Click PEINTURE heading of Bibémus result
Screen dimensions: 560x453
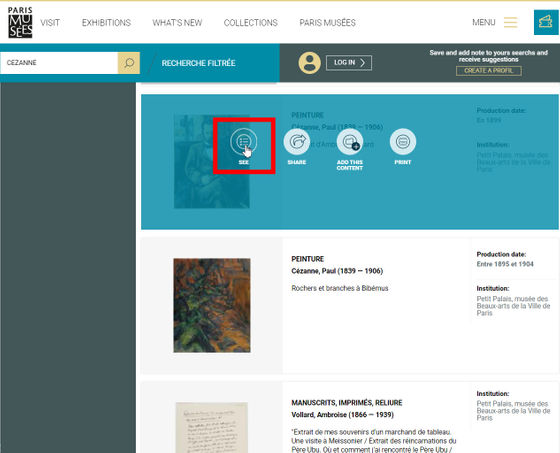(308, 259)
